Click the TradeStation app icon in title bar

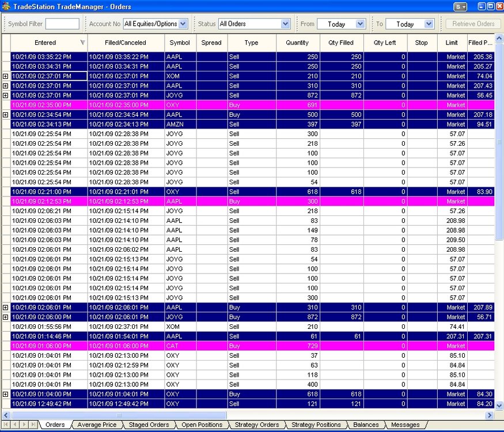[6, 6]
